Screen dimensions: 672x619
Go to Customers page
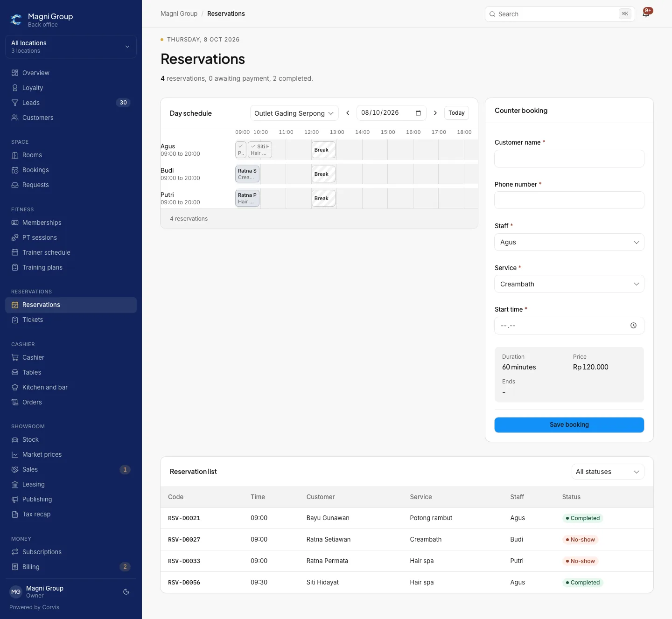71,118
